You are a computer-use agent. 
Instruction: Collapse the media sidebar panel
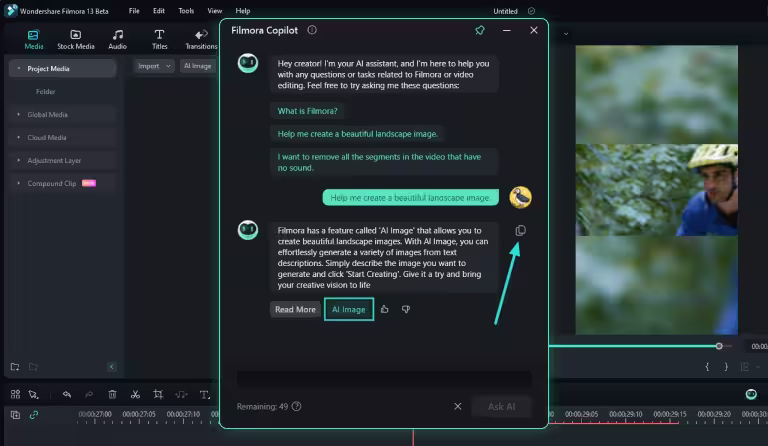point(112,367)
